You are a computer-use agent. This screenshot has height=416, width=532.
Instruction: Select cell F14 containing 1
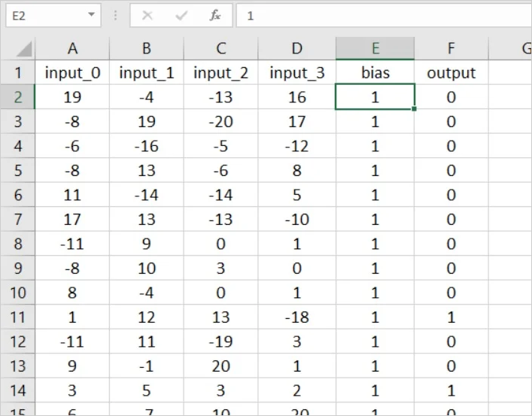451,390
